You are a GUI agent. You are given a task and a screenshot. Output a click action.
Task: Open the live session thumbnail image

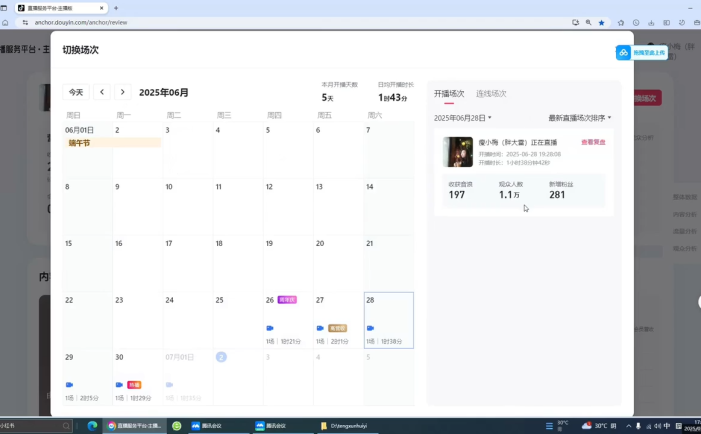pyautogui.click(x=458, y=152)
